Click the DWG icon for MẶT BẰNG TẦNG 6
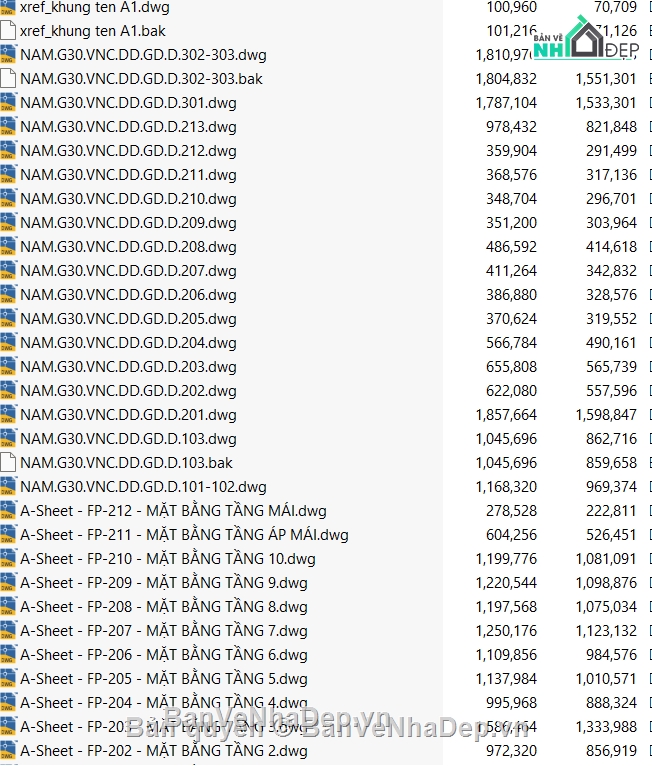652x766 pixels. point(8,654)
